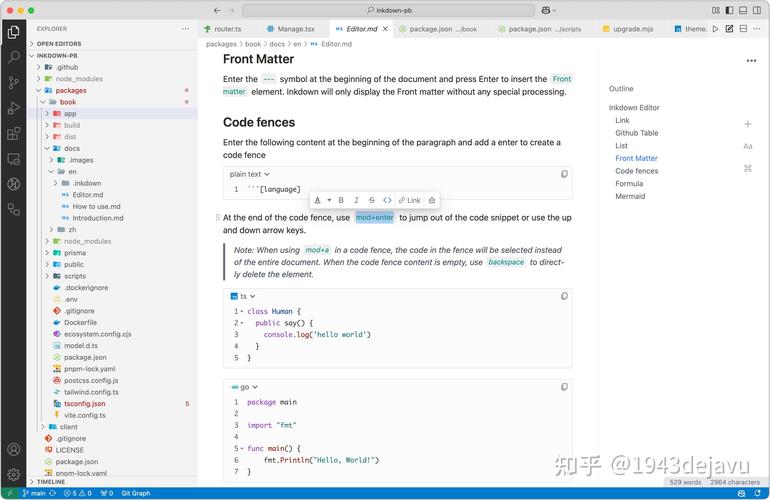
Task: Insert a link from floating toolbar
Action: point(410,200)
